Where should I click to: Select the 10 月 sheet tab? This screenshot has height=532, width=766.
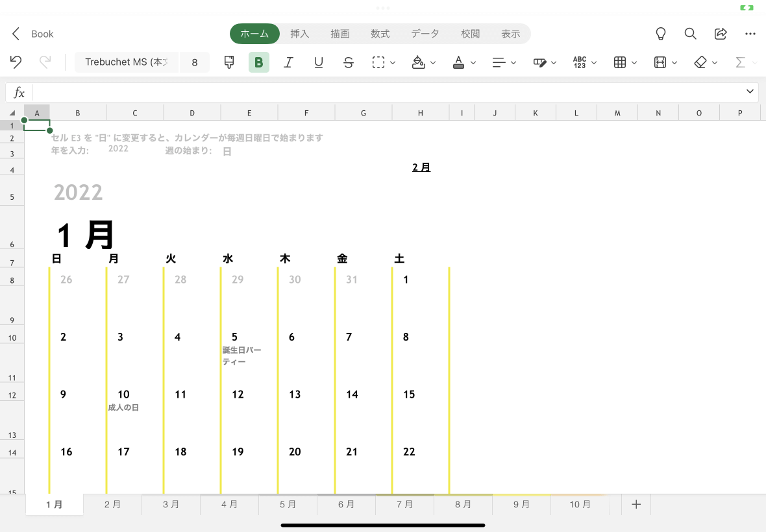[x=580, y=504]
